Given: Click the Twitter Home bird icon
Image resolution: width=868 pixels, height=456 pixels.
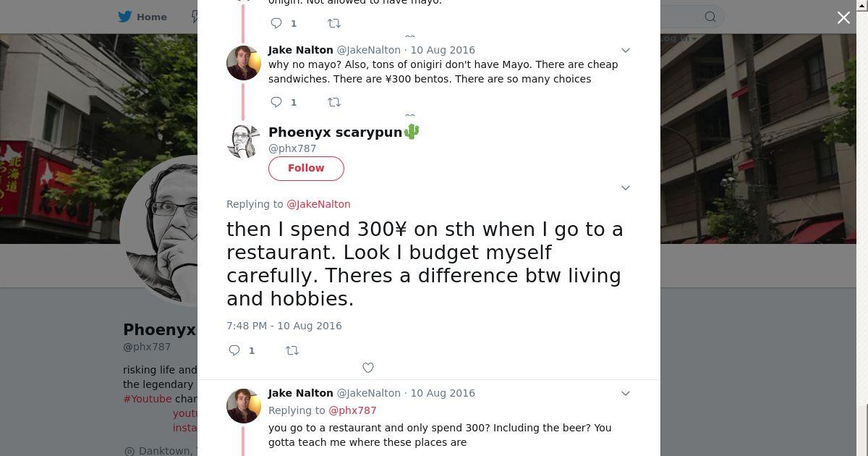Looking at the screenshot, I should coord(125,17).
